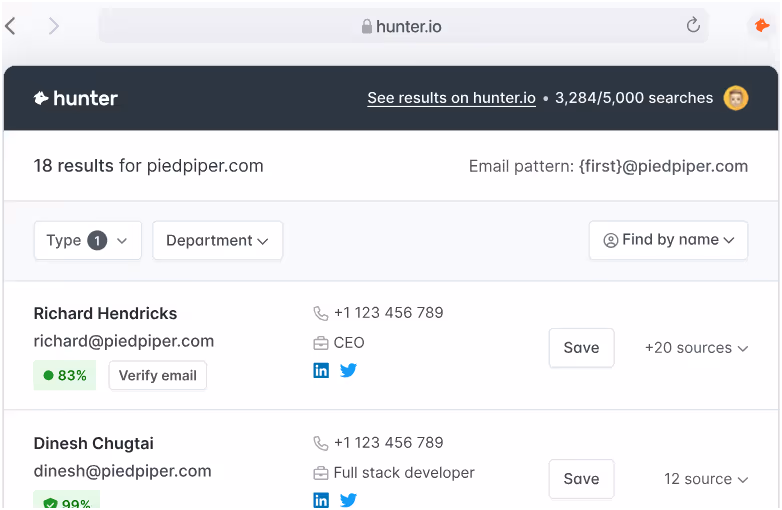Click the lock icon beside hunter.io
The width and height of the screenshot is (782, 510).
[367, 26]
